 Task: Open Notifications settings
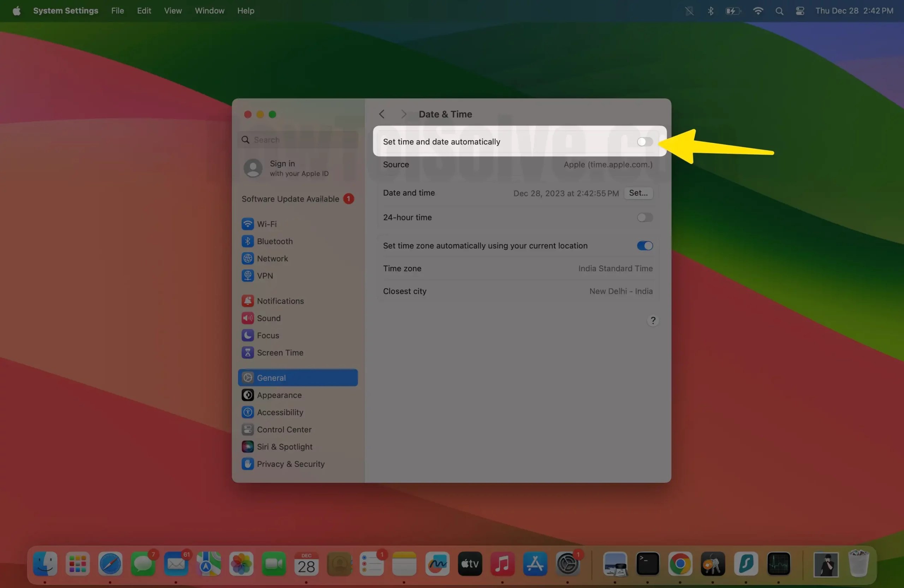tap(280, 301)
